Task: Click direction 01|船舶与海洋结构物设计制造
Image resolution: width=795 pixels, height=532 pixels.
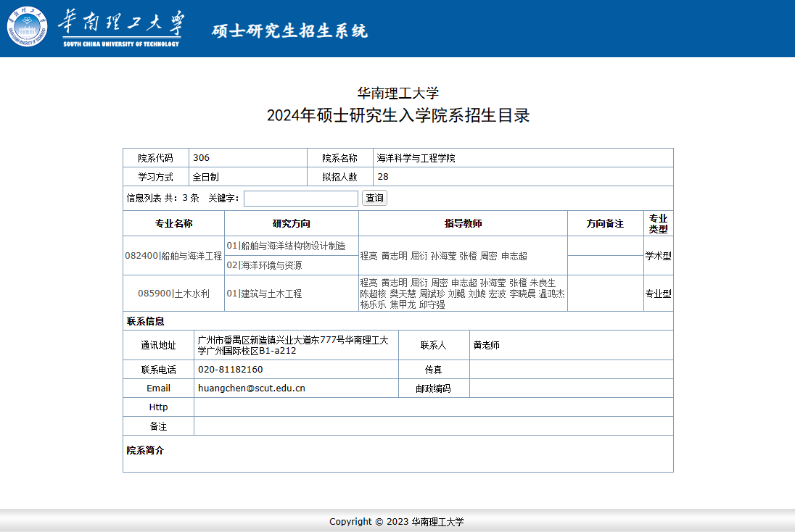Action: coord(286,246)
